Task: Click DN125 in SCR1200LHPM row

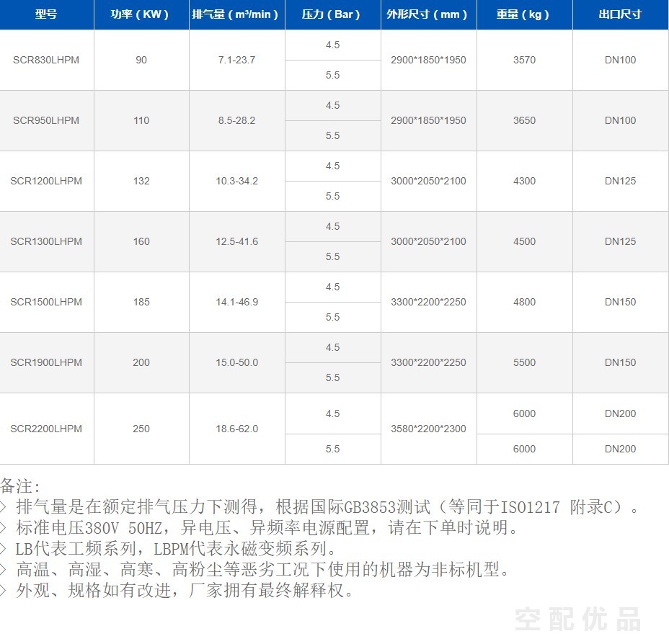Action: tap(621, 181)
